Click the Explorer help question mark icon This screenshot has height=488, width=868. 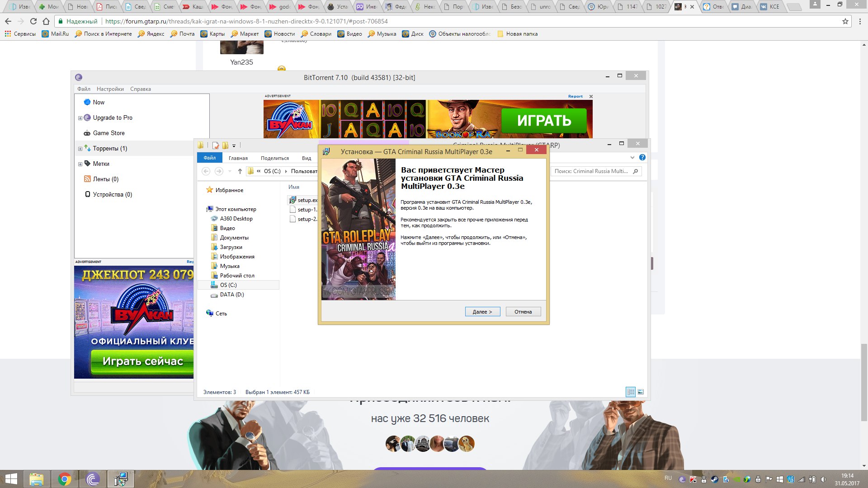click(642, 157)
